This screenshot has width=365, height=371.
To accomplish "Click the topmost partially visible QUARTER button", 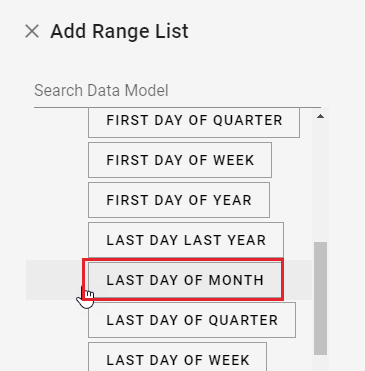I will point(194,122).
